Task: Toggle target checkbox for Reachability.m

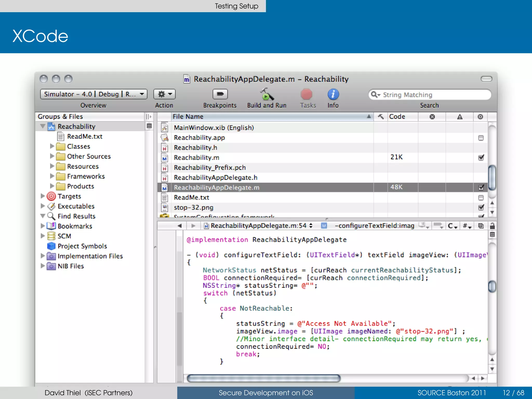Action: tap(481, 157)
